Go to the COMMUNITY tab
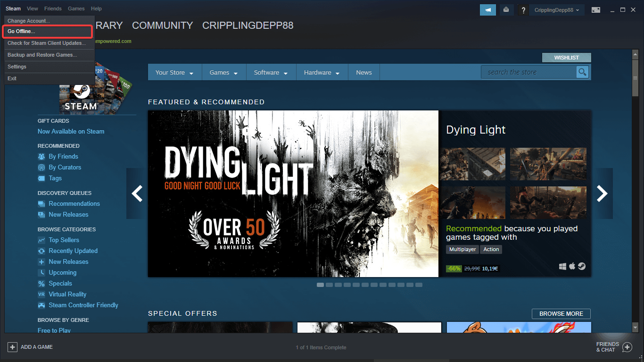 (162, 25)
